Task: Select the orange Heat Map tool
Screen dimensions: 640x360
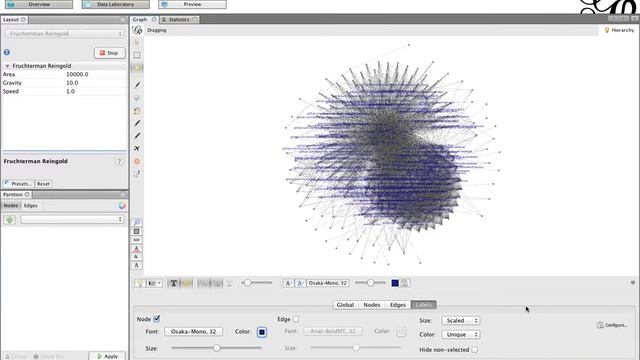Action: click(x=137, y=162)
